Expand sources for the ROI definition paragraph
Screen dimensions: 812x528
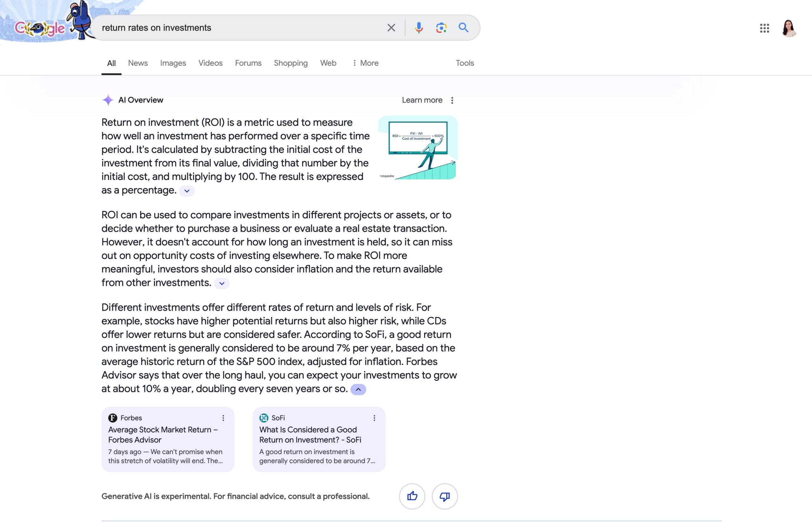(x=187, y=191)
